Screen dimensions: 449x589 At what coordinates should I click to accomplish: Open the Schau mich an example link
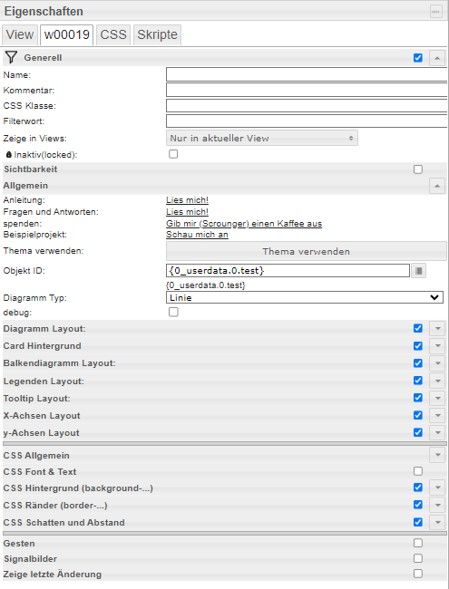[x=197, y=235]
